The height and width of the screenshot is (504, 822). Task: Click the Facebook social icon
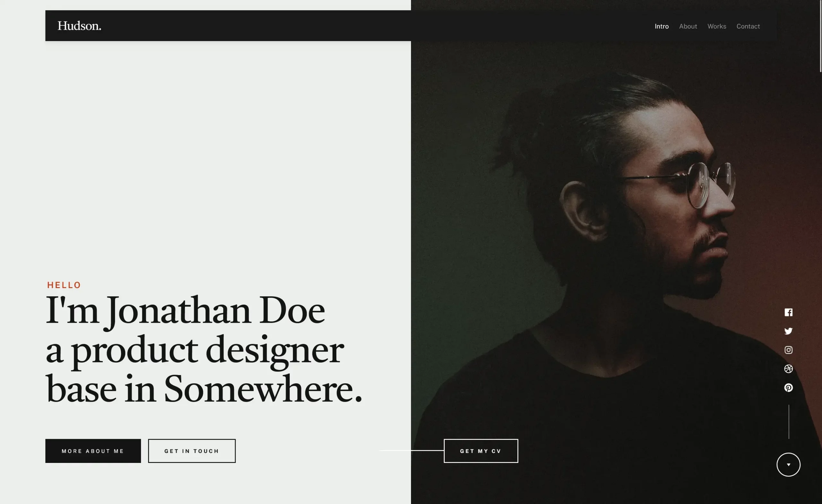789,312
